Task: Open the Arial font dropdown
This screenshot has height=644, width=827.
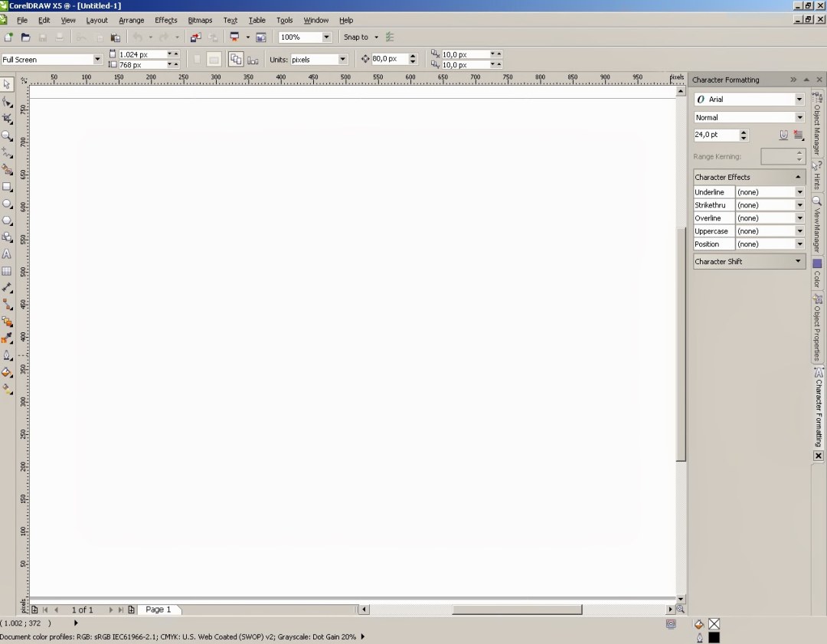Action: [x=799, y=100]
